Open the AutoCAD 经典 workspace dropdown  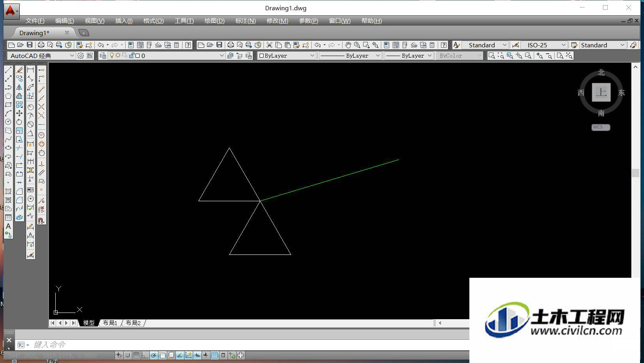tap(72, 56)
